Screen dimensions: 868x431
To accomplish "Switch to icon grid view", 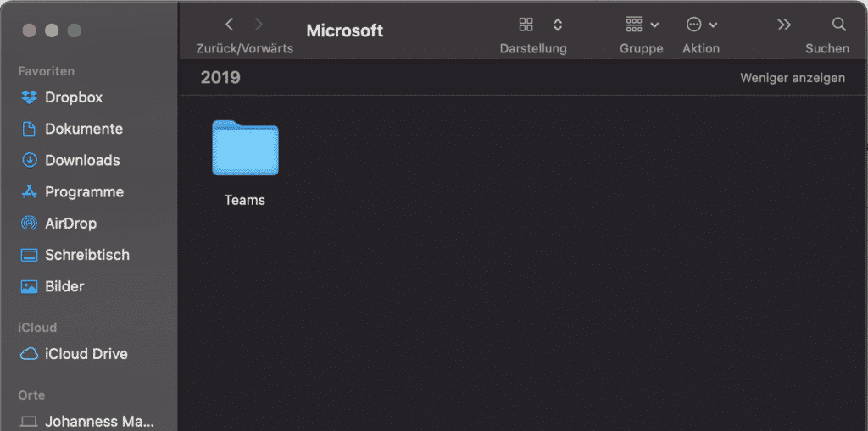I will pyautogui.click(x=526, y=25).
